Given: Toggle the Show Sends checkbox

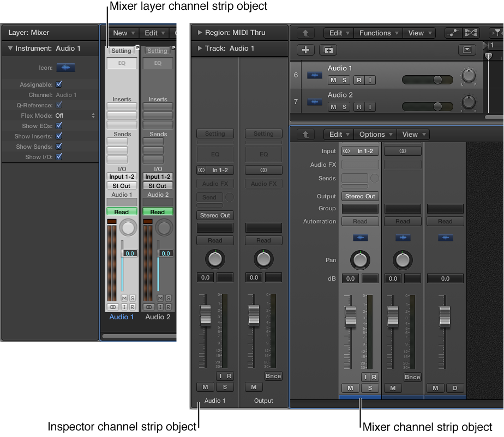Looking at the screenshot, I should coord(59,146).
